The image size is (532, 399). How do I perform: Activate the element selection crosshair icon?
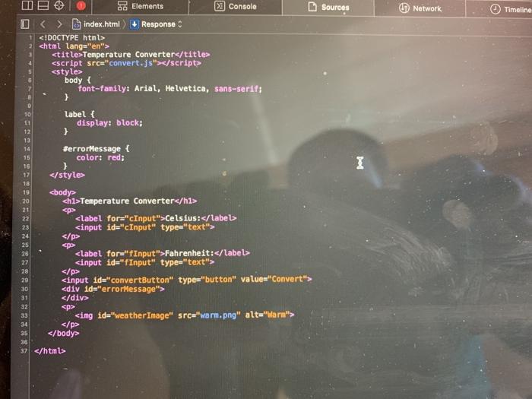(x=59, y=5)
